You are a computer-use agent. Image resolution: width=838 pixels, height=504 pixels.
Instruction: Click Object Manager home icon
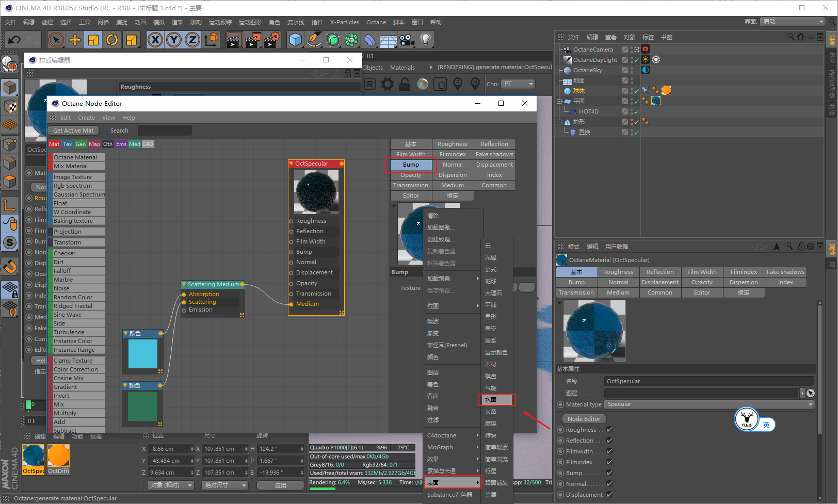click(801, 37)
